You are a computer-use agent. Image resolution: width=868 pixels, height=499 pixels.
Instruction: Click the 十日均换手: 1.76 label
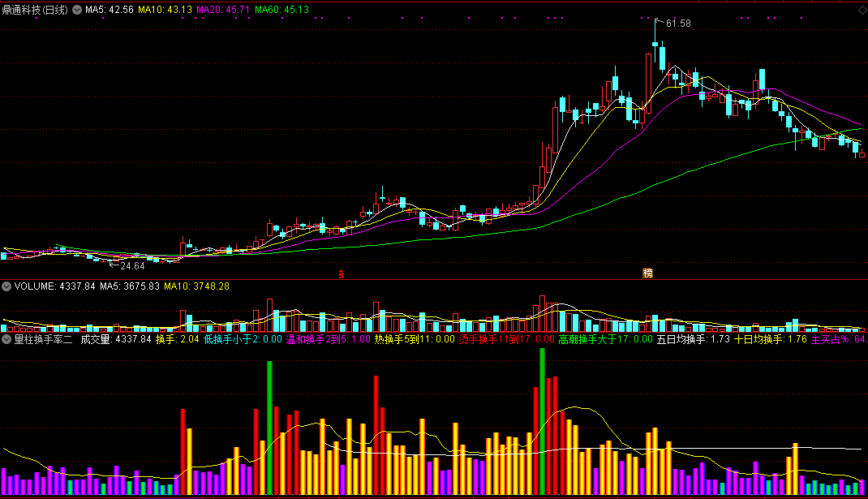(771, 339)
